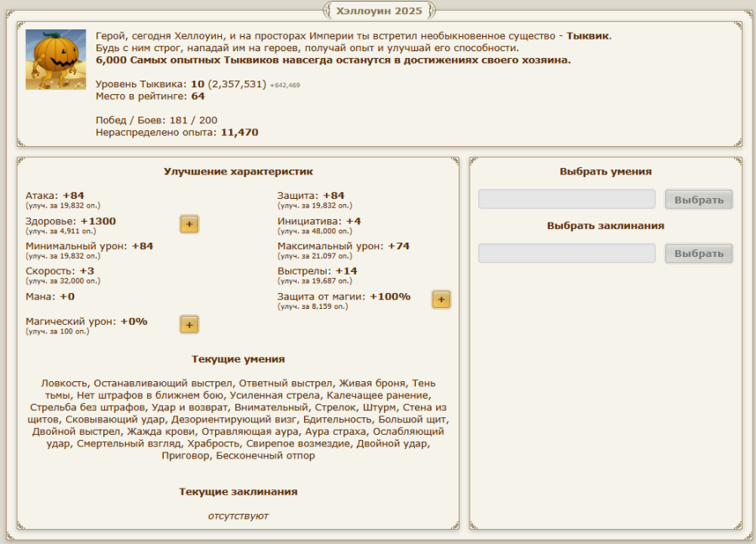Image resolution: width=756 pixels, height=544 pixels.
Task: Open the skills field under Выбрать умения
Action: tap(566, 200)
